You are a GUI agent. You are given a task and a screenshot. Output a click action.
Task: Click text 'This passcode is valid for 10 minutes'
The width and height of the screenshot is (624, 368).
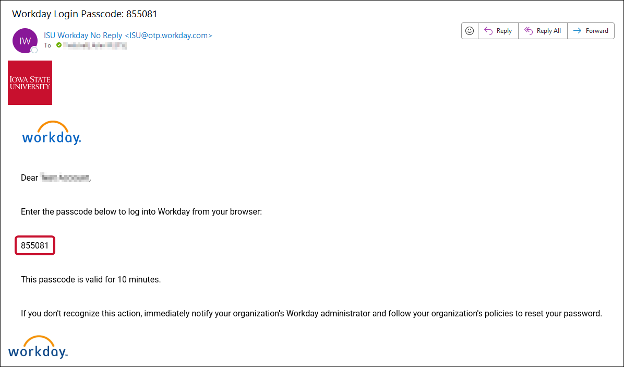tap(90, 280)
